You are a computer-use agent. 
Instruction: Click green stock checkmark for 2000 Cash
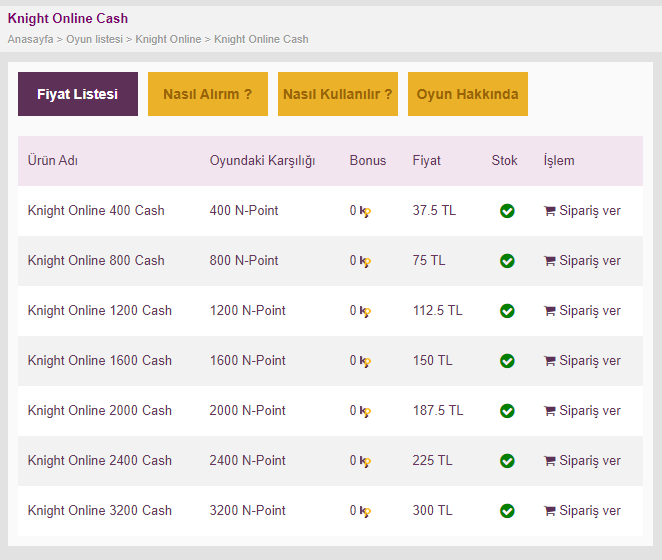[507, 410]
